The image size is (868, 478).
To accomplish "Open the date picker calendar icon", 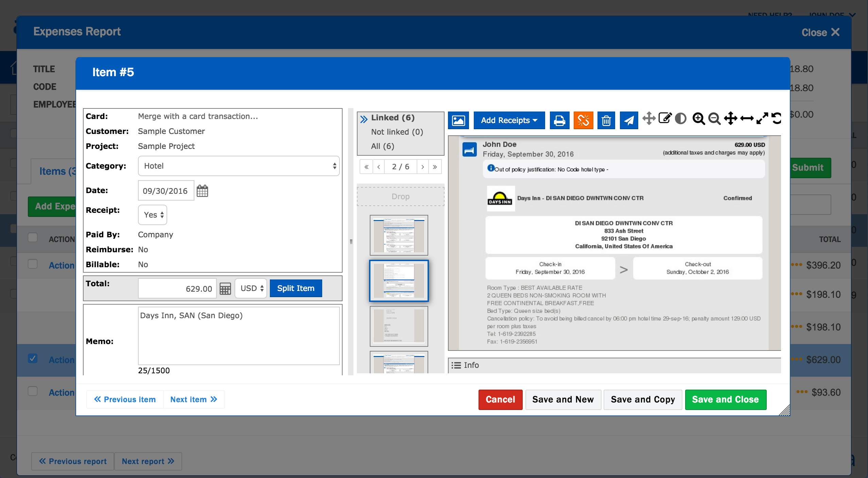I will pyautogui.click(x=202, y=191).
